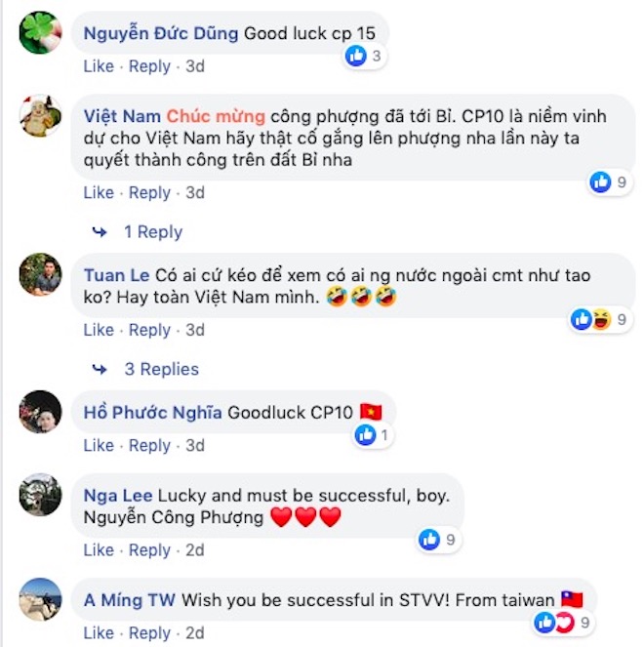The width and height of the screenshot is (644, 647).
Task: Open the Việt Nam commenter profile name
Action: (x=122, y=116)
